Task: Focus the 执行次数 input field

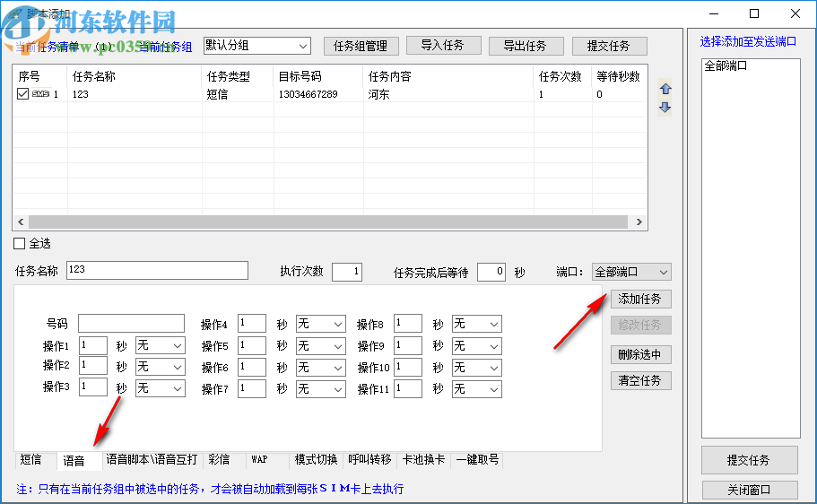Action: (x=347, y=272)
